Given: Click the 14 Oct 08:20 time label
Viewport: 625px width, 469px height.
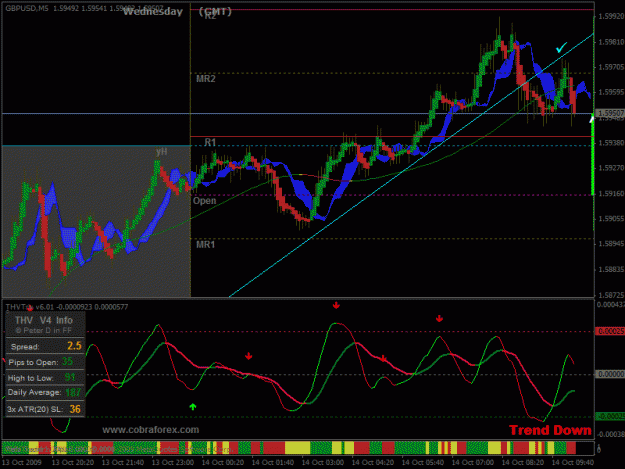Looking at the screenshot, I should (x=523, y=463).
